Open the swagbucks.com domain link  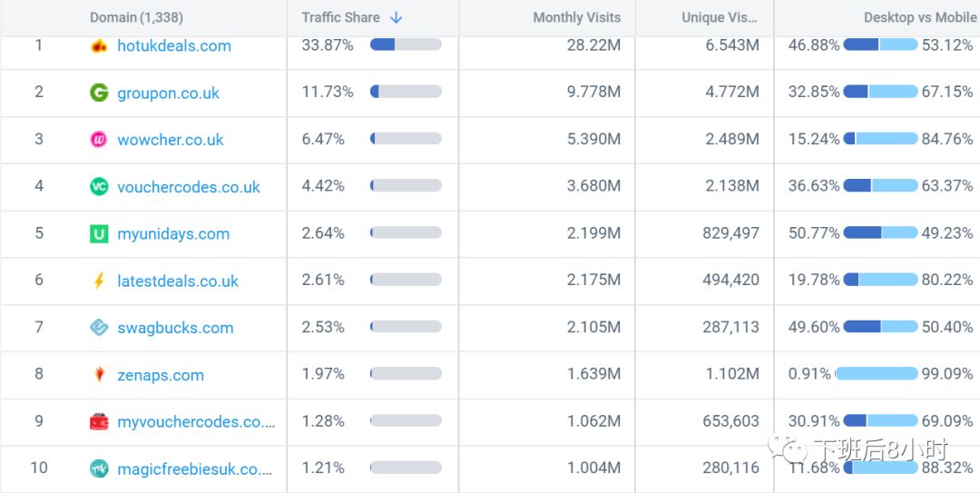pyautogui.click(x=175, y=328)
